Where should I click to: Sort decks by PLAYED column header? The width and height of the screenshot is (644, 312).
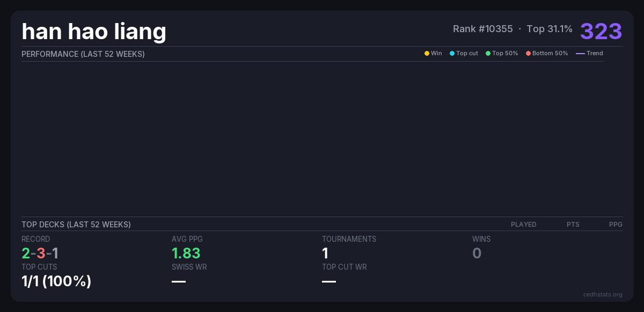coord(523,225)
